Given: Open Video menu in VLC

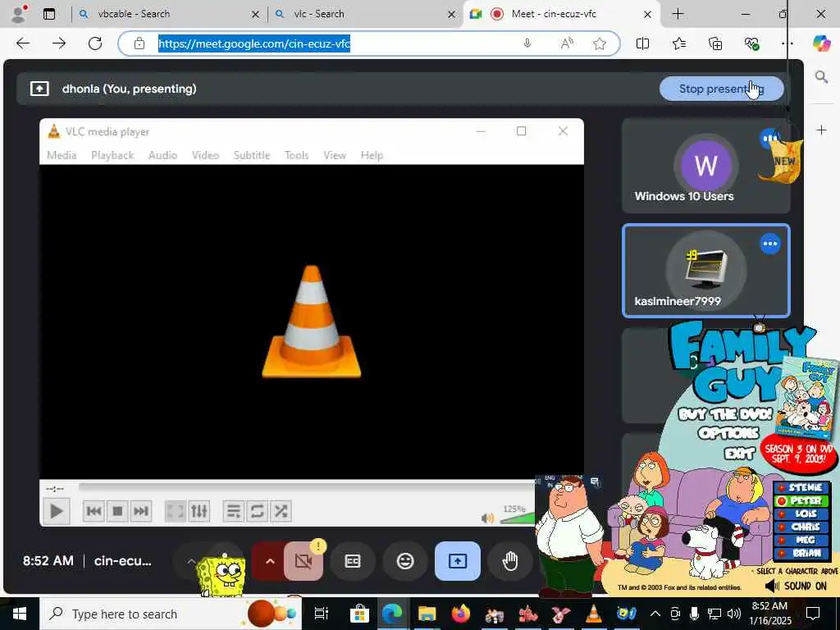Looking at the screenshot, I should (x=205, y=155).
